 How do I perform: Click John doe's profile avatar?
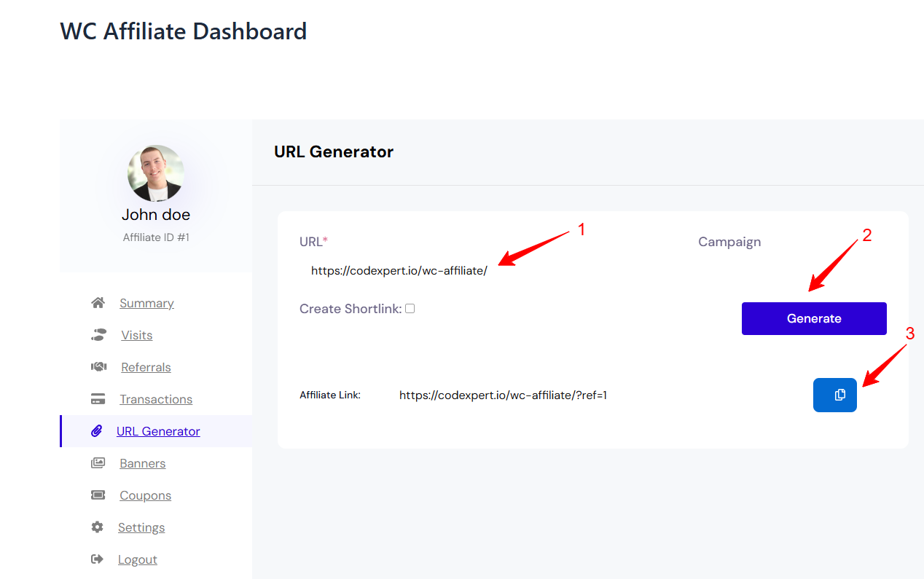(x=155, y=173)
